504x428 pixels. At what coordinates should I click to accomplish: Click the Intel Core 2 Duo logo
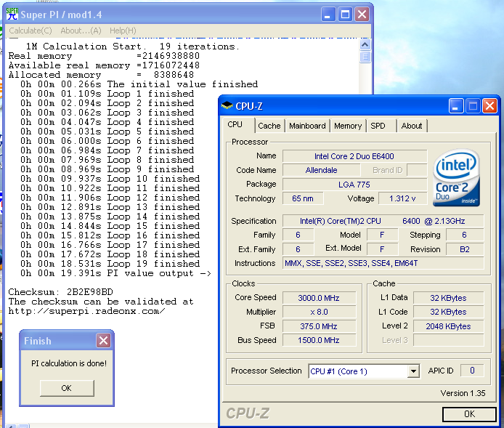[x=456, y=177]
